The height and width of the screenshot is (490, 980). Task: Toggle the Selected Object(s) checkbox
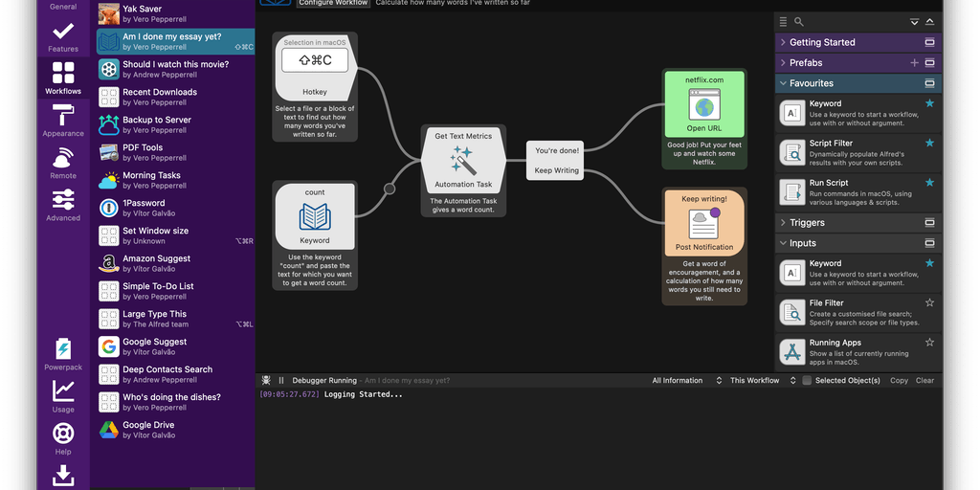tap(807, 381)
